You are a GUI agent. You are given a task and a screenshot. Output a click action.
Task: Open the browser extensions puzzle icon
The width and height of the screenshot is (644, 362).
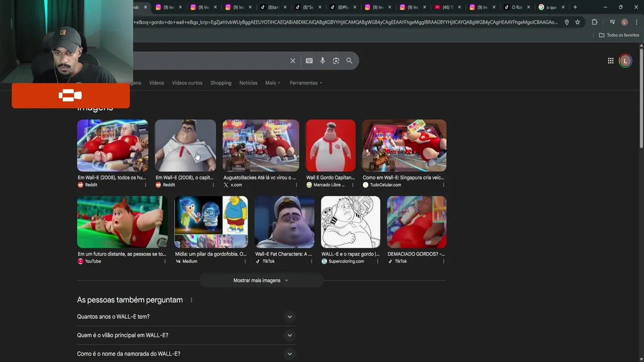coord(594,22)
